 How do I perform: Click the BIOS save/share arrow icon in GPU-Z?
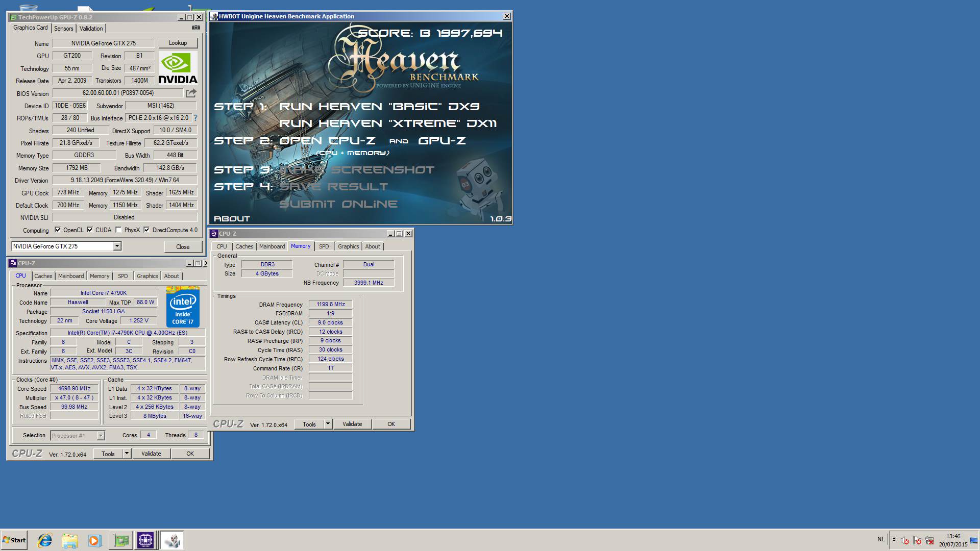(191, 93)
